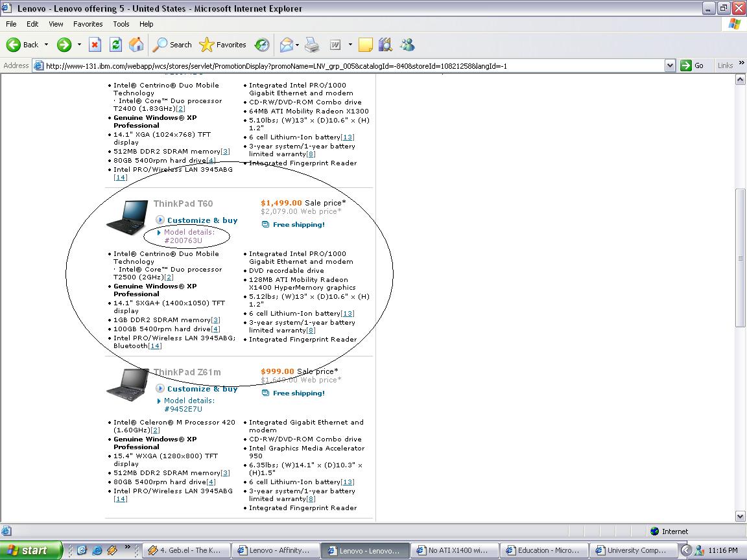Click the Forward arrow button

[64, 45]
